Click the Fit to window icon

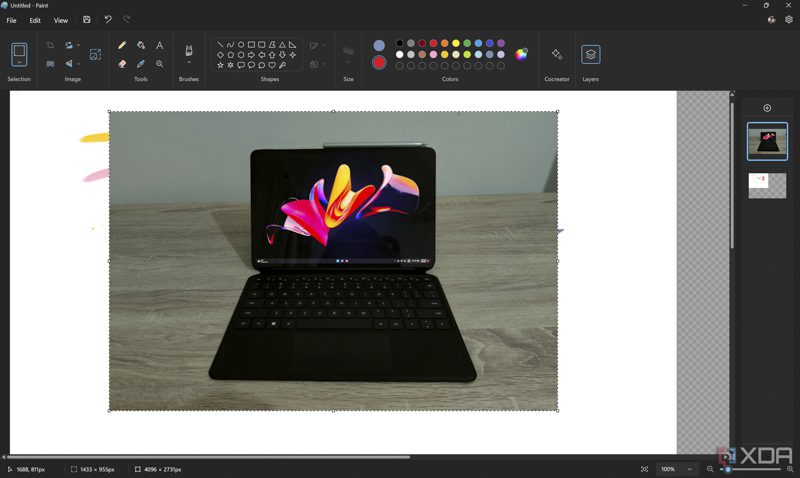click(644, 469)
